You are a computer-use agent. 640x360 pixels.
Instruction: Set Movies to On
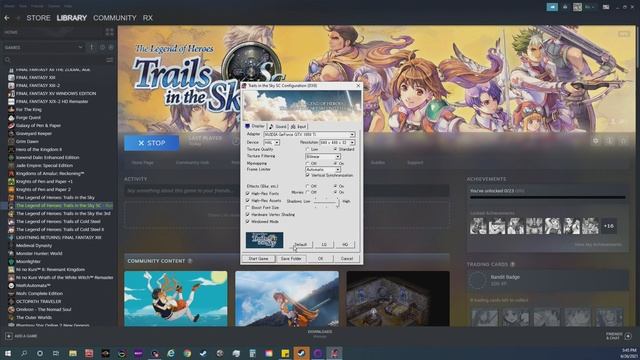pyautogui.click(x=339, y=192)
